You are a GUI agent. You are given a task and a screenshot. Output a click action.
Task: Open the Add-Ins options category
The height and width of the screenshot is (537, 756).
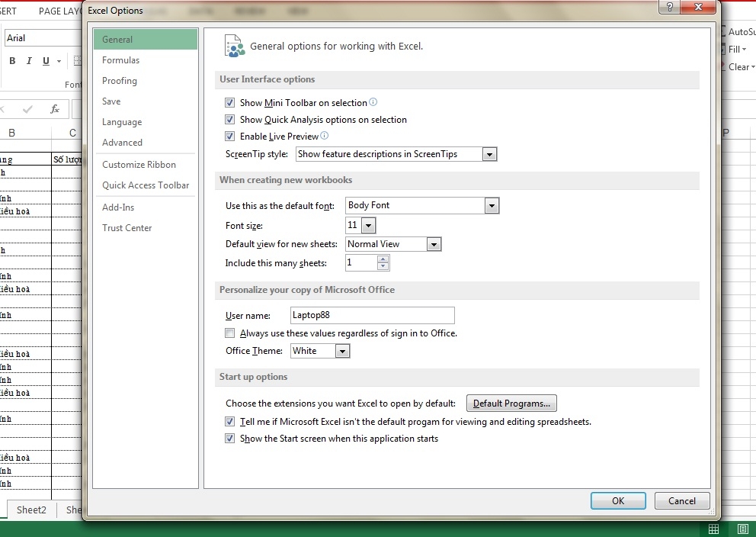pyautogui.click(x=146, y=207)
